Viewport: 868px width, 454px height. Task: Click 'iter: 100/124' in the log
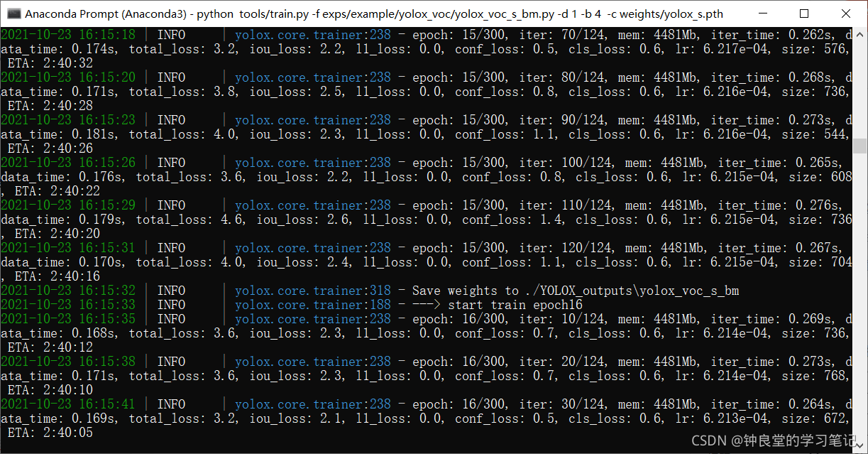(565, 163)
